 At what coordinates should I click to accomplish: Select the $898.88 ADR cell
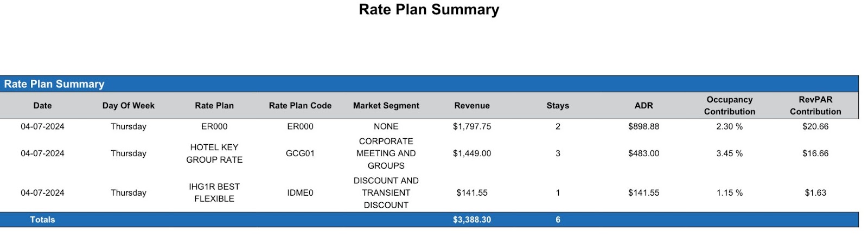pos(643,126)
